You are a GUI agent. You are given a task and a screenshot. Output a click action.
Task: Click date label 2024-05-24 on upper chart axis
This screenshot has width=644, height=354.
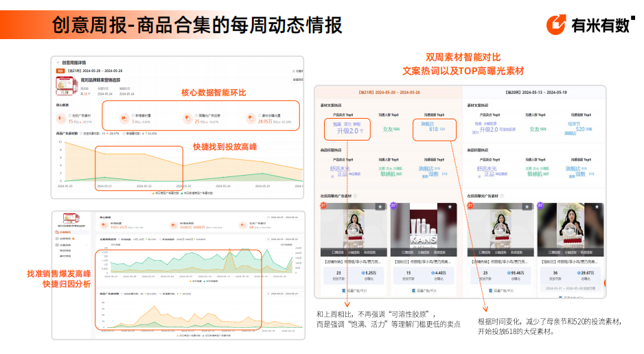tap(223, 186)
